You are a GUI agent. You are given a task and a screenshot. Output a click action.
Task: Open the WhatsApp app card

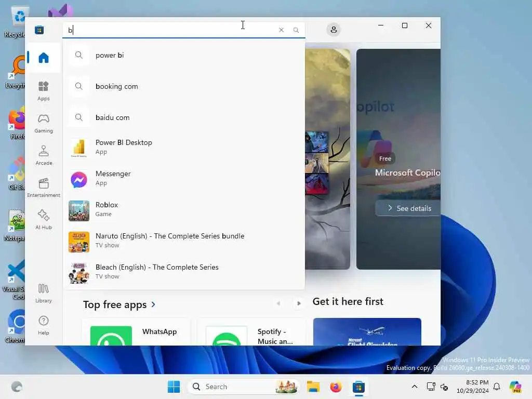coord(136,332)
